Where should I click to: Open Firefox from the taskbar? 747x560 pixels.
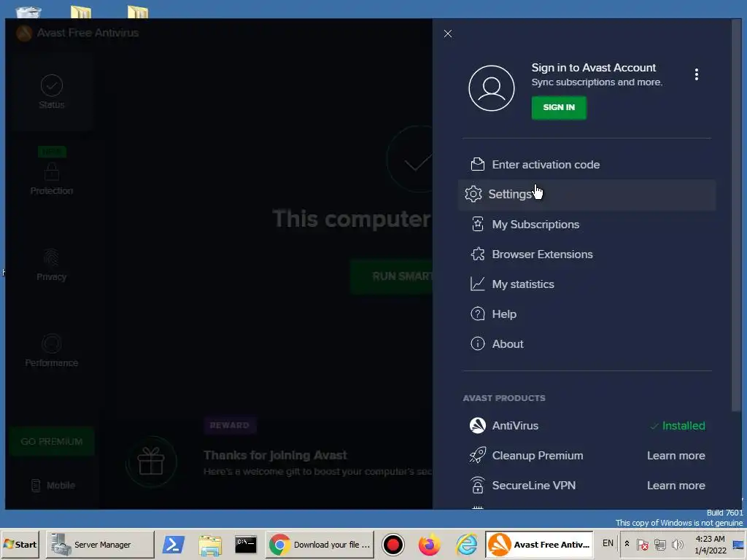(429, 544)
